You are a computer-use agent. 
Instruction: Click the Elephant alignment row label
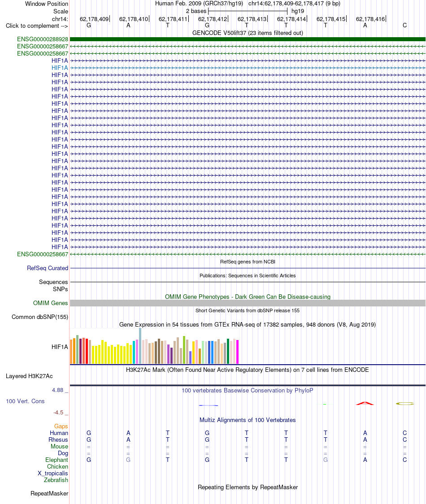tap(57, 460)
